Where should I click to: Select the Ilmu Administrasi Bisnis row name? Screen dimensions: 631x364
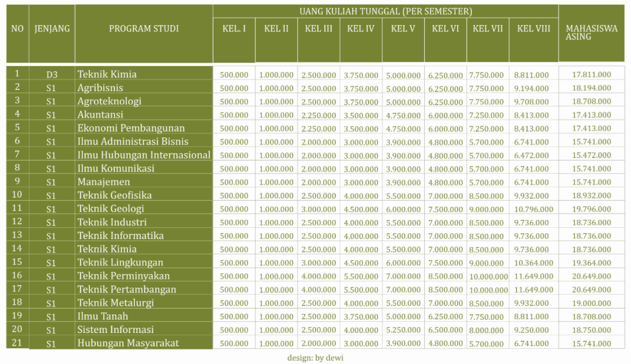click(x=133, y=141)
